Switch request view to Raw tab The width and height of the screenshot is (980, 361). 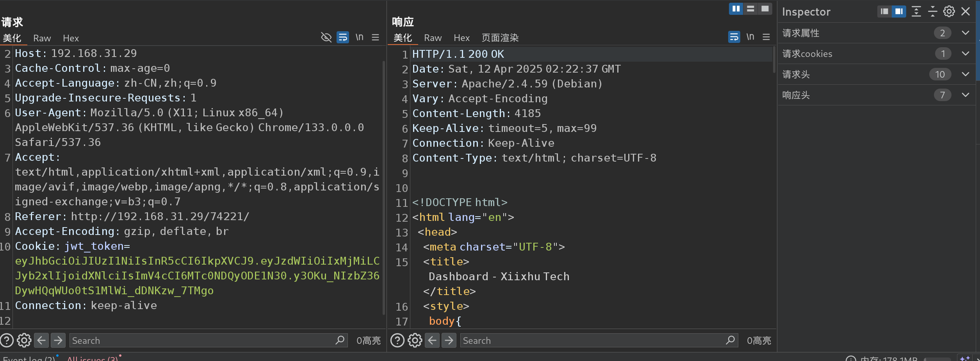coord(42,38)
